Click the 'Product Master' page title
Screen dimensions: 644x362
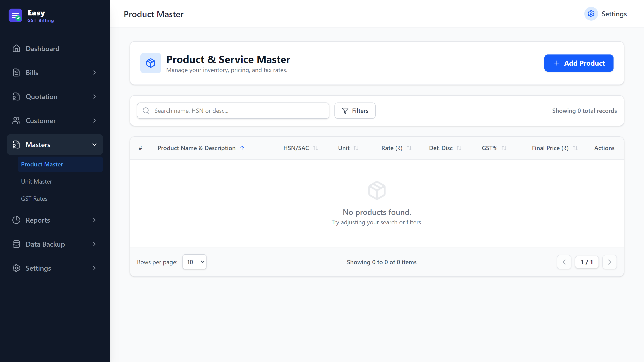coord(153,14)
